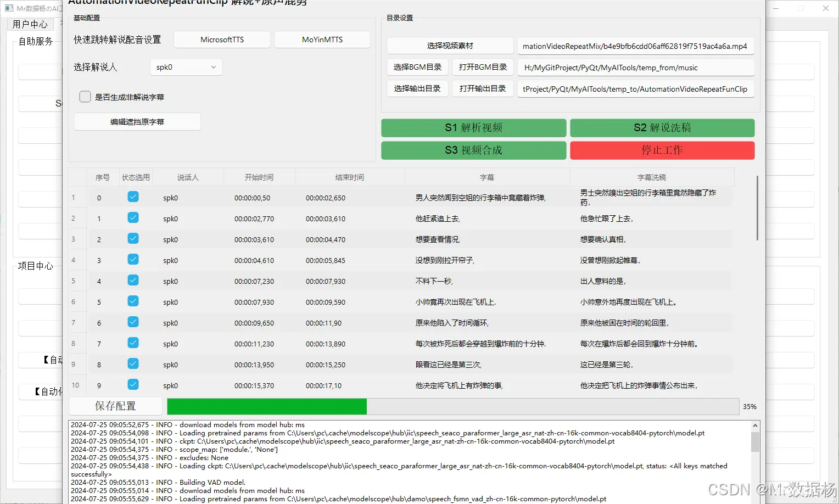Uncheck the status checkbox for row 7
The width and height of the screenshot is (839, 504).
point(133,343)
